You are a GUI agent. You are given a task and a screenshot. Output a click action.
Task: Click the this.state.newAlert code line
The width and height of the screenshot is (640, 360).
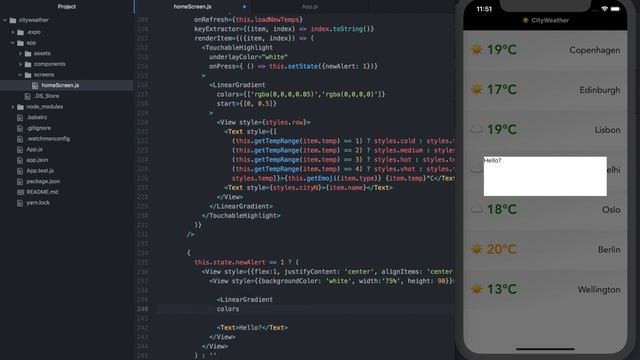(x=247, y=262)
